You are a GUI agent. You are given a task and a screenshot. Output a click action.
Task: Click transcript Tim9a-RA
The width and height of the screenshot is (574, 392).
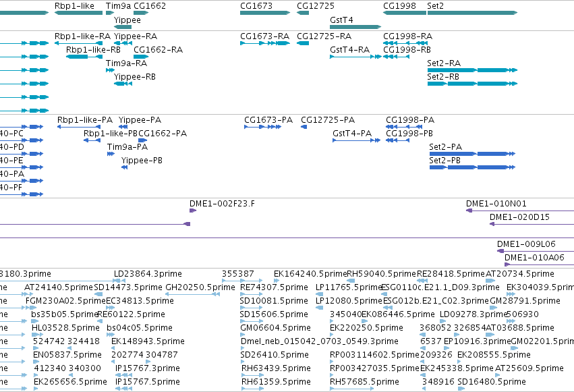click(110, 70)
